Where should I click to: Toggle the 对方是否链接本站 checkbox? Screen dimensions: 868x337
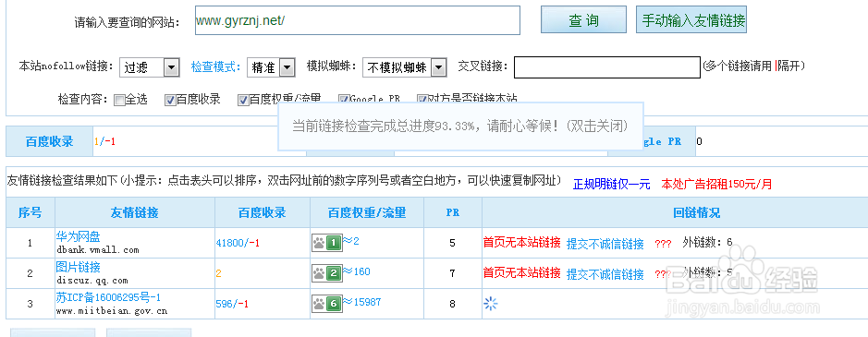422,100
